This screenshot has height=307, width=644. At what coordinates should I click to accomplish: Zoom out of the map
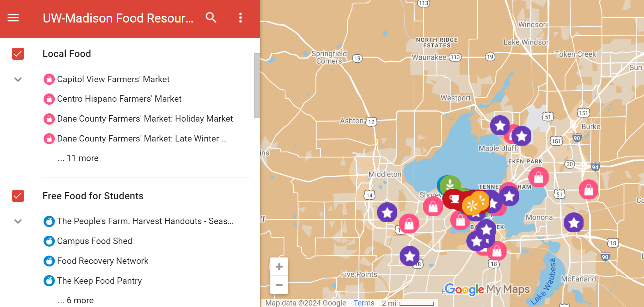pos(279,285)
